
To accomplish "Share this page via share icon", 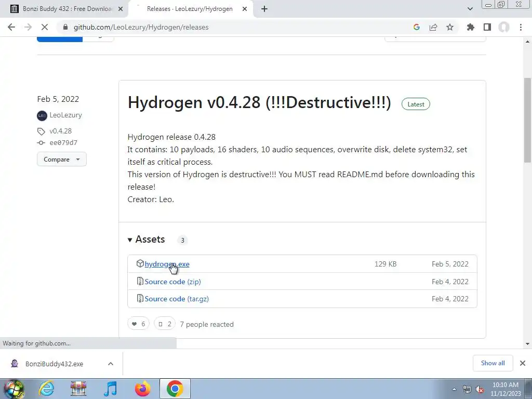I will [x=433, y=27].
